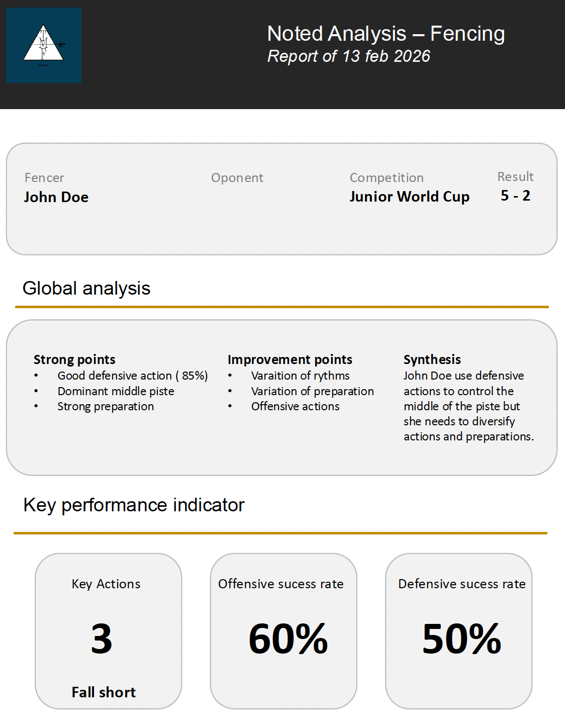Select the Synthesis paragraph text
565x728 pixels.
[467, 406]
